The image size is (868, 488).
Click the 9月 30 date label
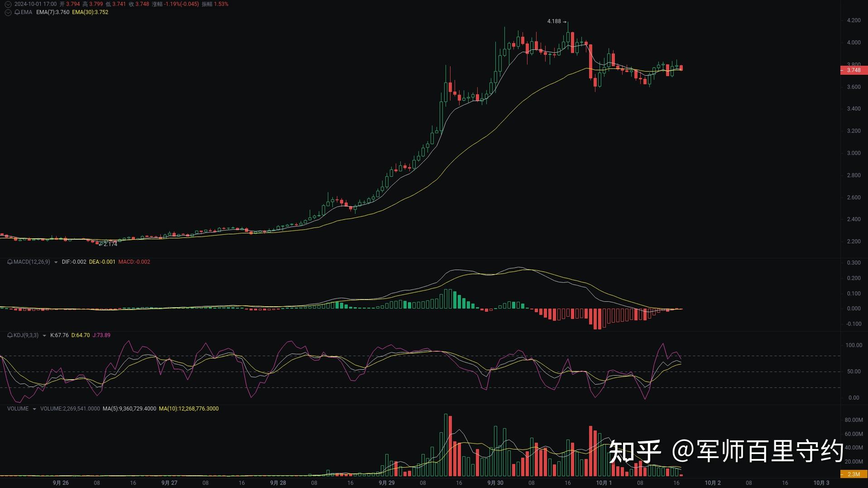[495, 483]
